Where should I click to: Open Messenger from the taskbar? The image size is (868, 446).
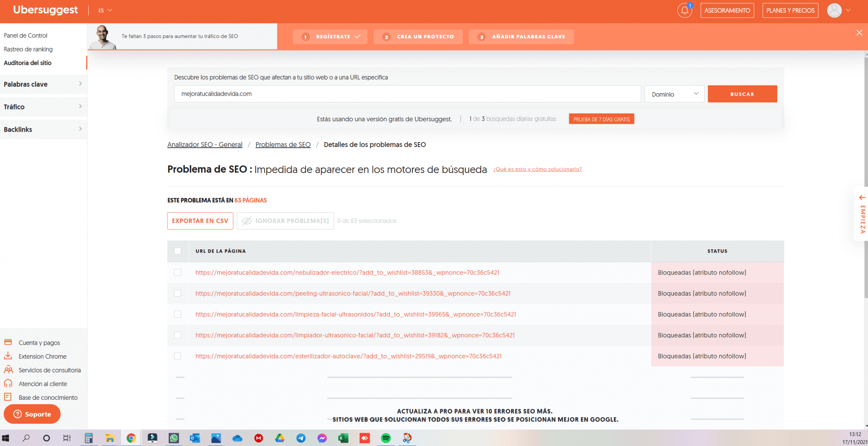(322, 438)
